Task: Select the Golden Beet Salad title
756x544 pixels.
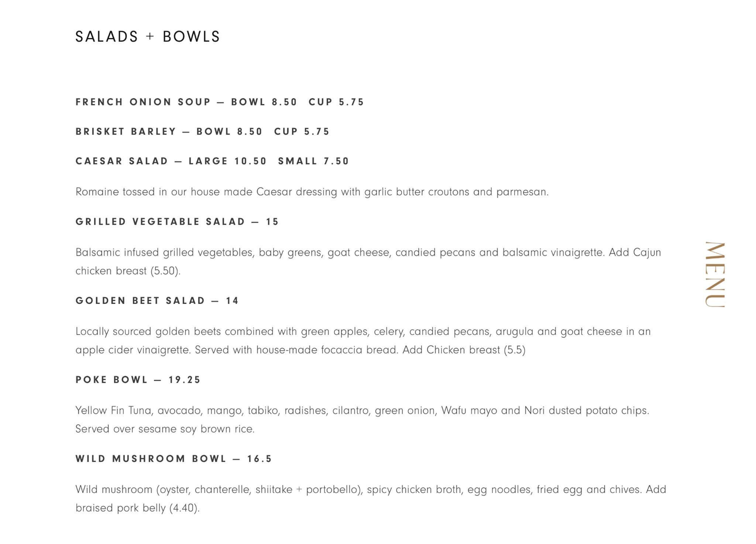Action: [x=140, y=301]
